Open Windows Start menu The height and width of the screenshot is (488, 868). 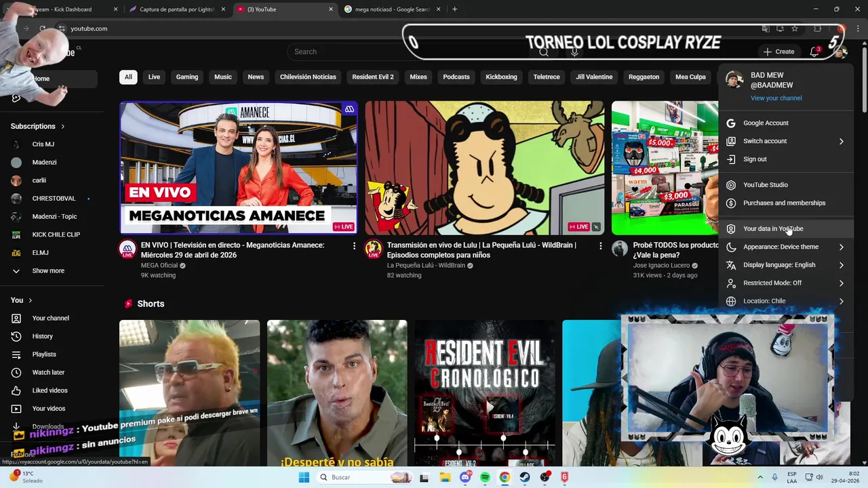click(304, 477)
